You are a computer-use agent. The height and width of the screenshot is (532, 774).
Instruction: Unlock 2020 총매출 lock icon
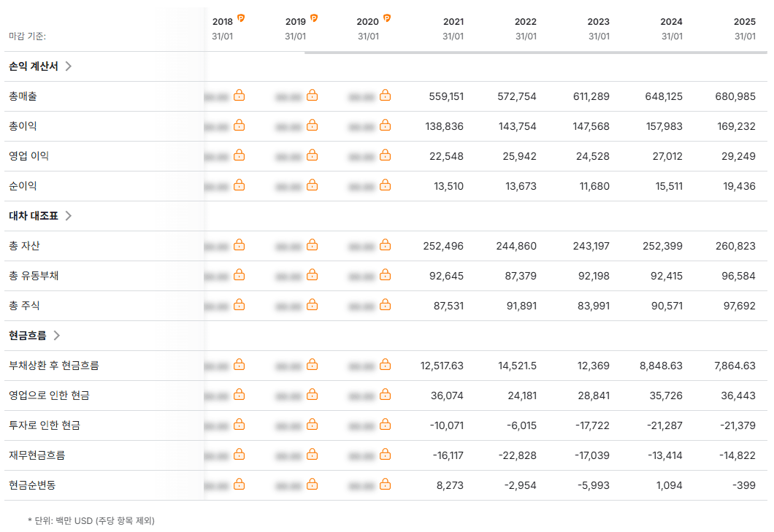(x=385, y=96)
